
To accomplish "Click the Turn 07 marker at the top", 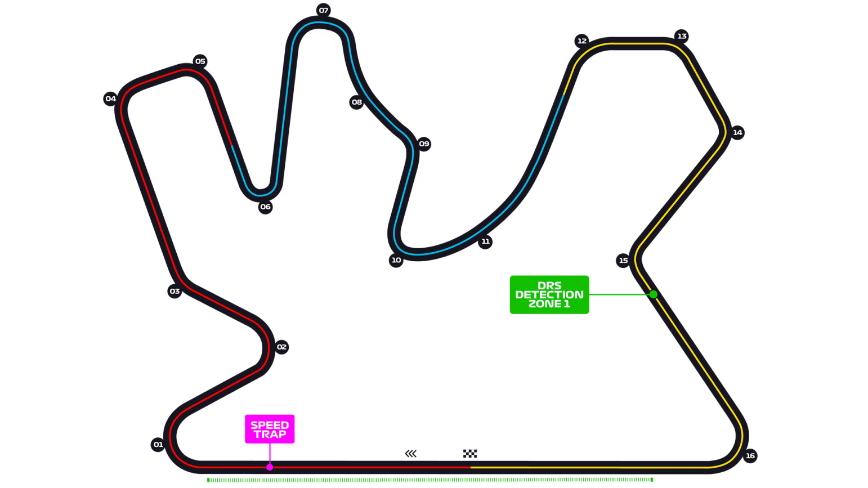I will [323, 10].
